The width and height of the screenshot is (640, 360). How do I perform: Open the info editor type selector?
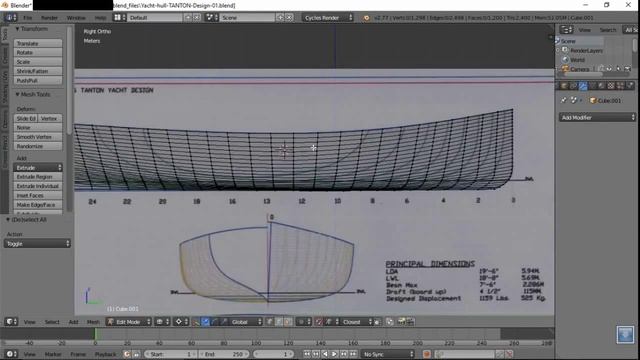[x=11, y=18]
